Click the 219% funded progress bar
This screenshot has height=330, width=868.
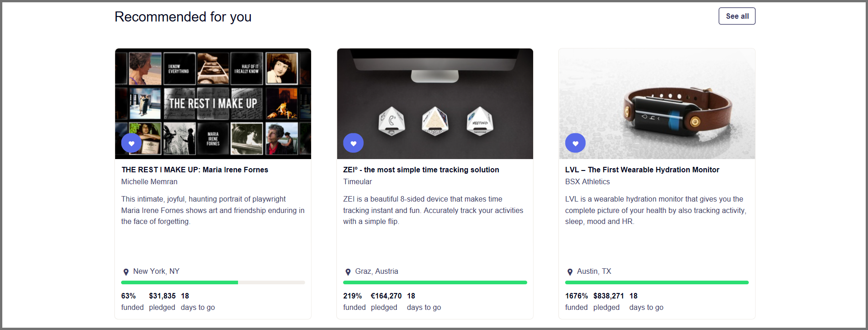point(435,282)
